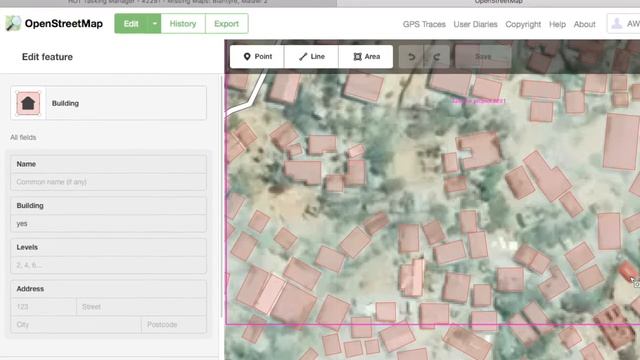The width and height of the screenshot is (640, 360).
Task: Click the Building preset icon
Action: 28,103
